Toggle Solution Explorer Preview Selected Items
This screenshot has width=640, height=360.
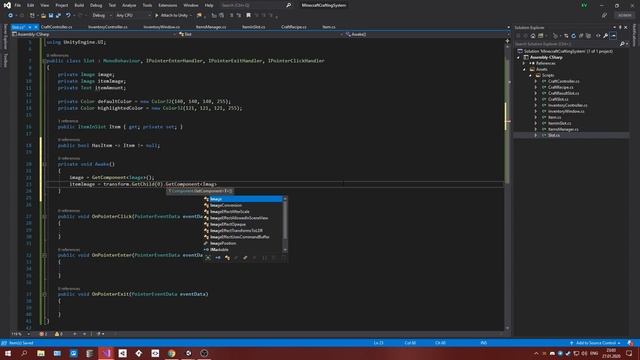coord(613,36)
